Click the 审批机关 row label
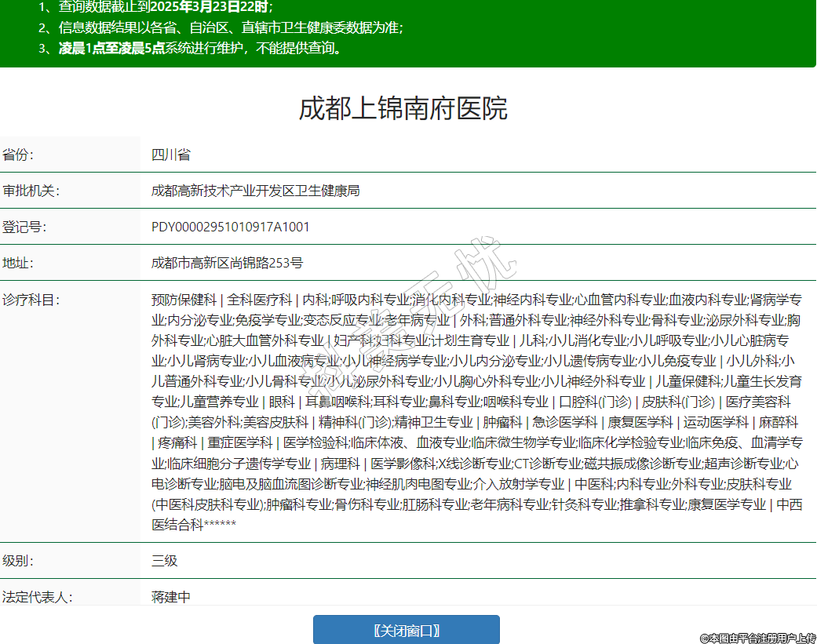Image resolution: width=817 pixels, height=644 pixels. (31, 191)
